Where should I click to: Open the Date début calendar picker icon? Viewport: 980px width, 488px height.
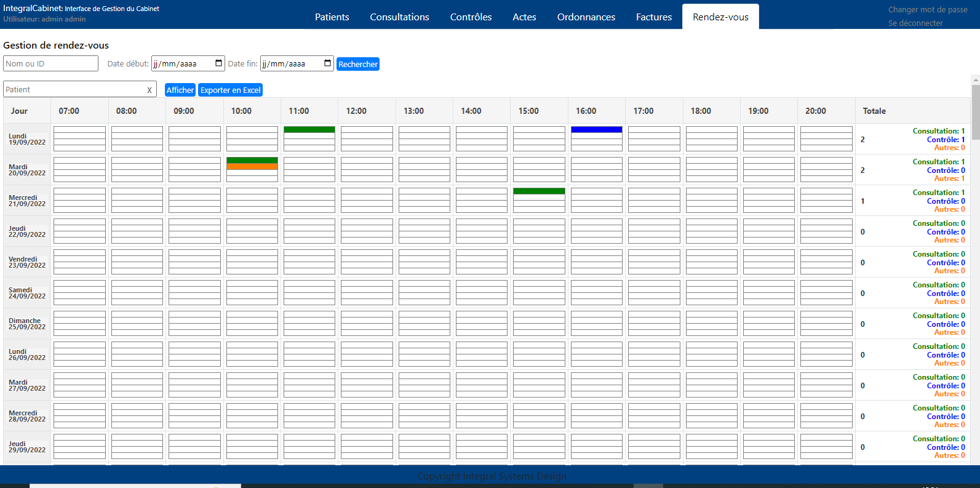click(x=218, y=63)
